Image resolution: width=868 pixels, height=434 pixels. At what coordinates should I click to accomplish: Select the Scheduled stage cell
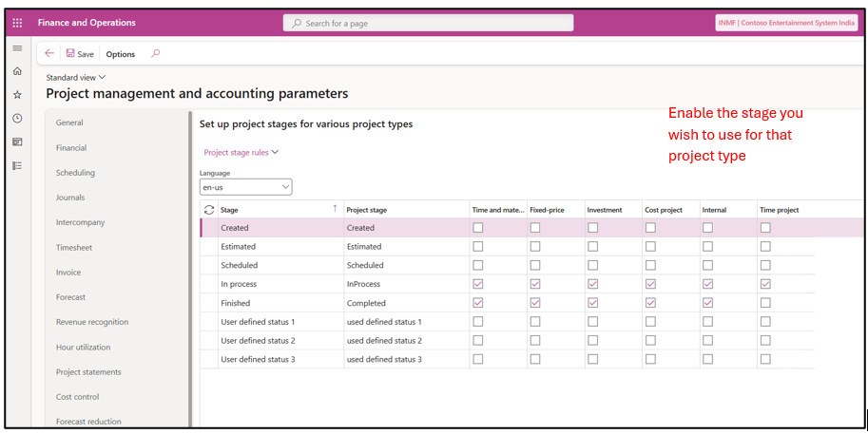point(280,265)
